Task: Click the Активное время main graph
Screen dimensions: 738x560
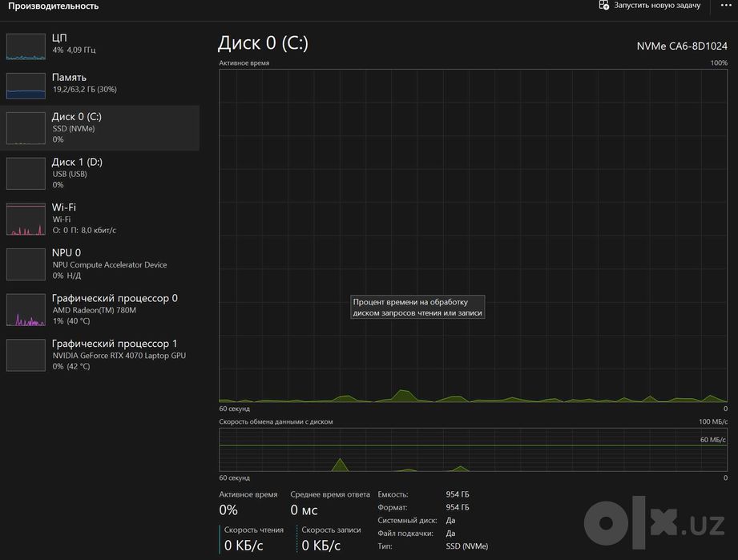Action: click(x=473, y=236)
